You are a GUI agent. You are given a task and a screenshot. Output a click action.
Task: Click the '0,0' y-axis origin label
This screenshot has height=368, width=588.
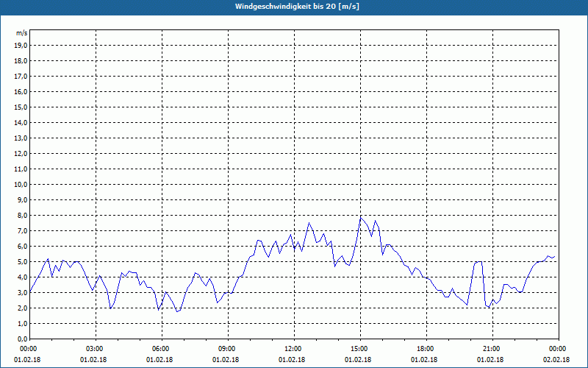coord(23,339)
